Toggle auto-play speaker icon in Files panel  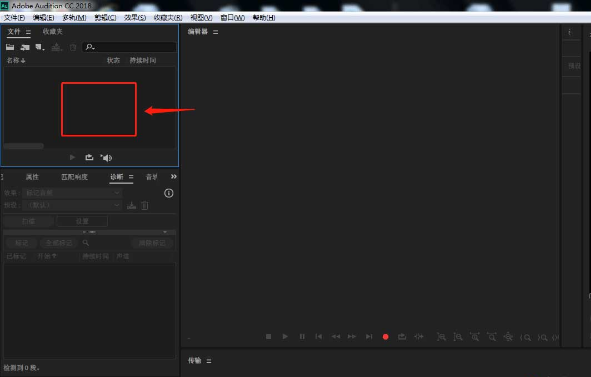click(106, 158)
